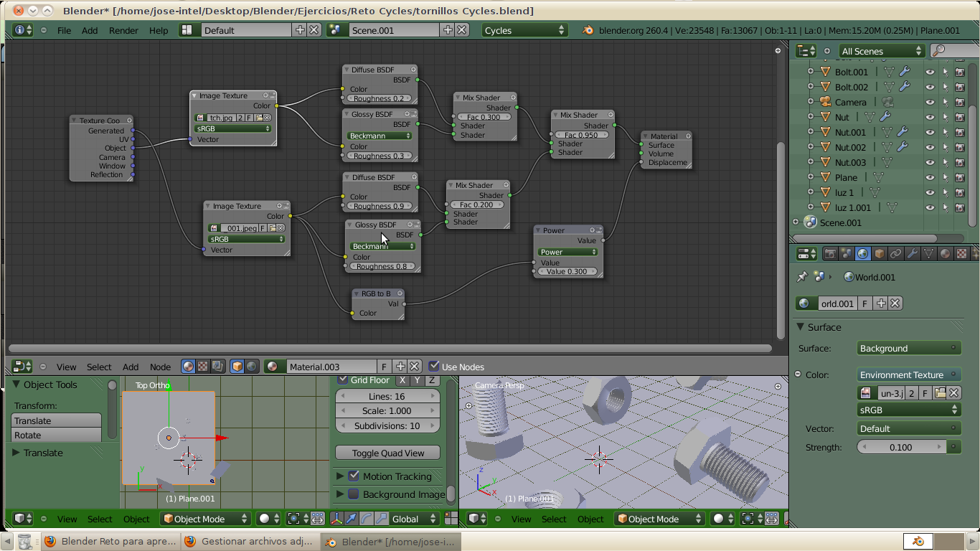Unlink the un-3.j environment image
This screenshot has height=551, width=980.
click(954, 393)
